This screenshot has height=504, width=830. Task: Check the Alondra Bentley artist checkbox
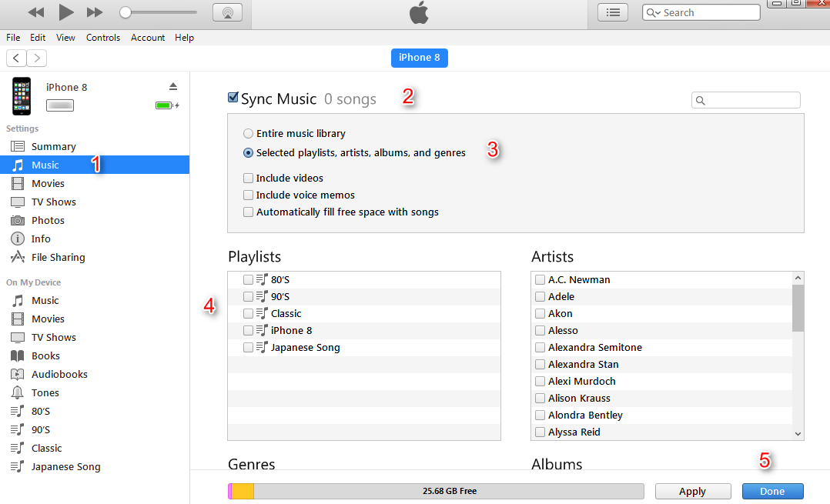[540, 416]
